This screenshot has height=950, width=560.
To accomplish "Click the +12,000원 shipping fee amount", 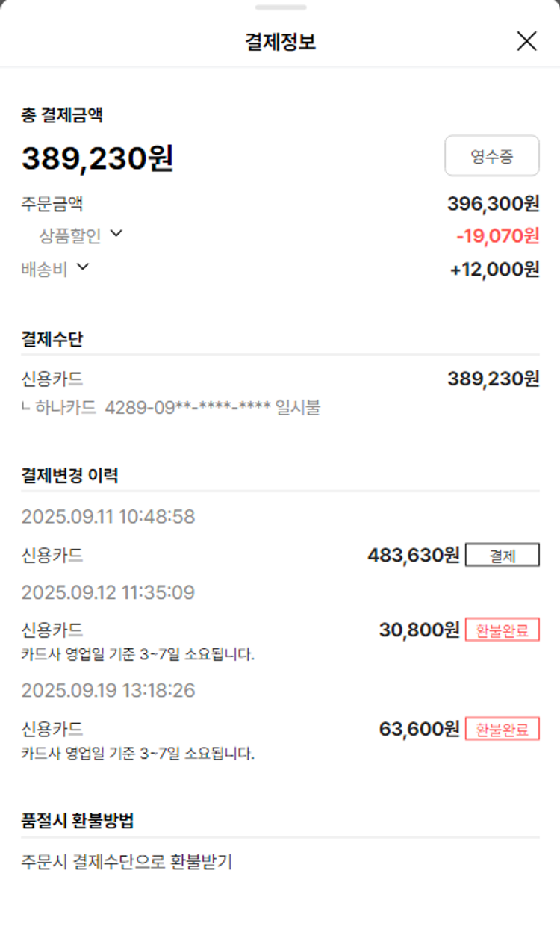I will click(494, 269).
